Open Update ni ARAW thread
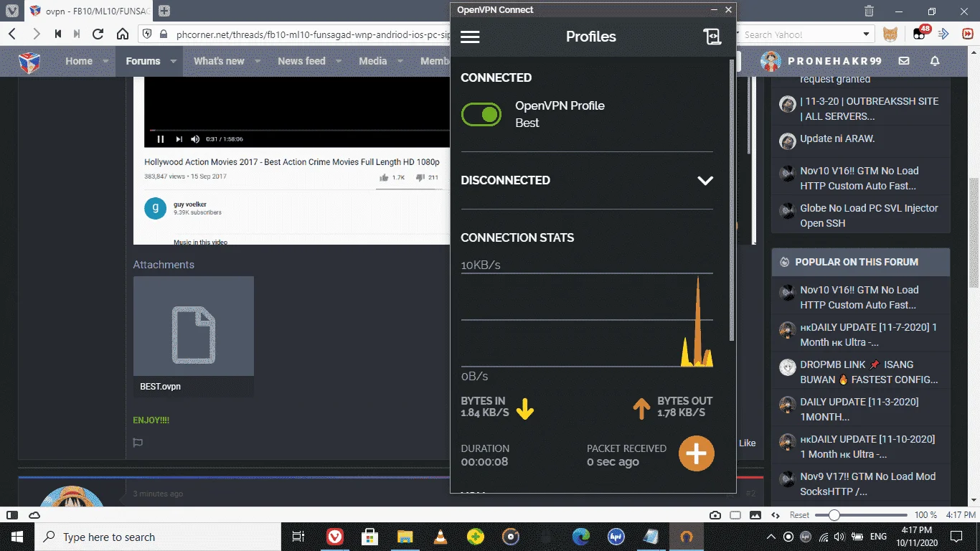 click(837, 138)
